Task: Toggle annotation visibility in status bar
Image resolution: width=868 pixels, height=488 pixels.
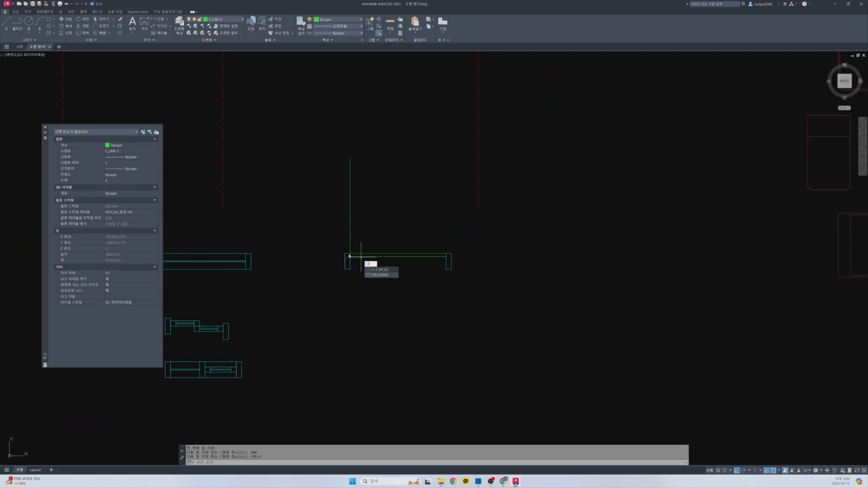Action: 785,470
